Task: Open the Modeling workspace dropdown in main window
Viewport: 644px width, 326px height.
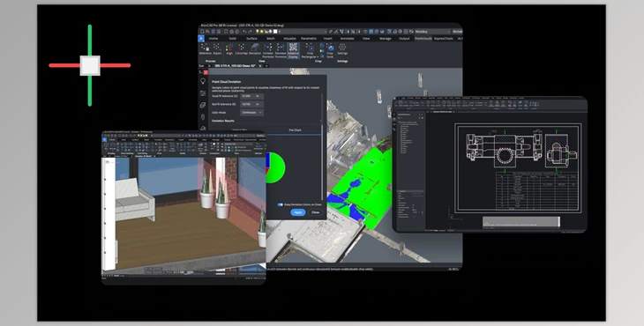Action: (432, 31)
